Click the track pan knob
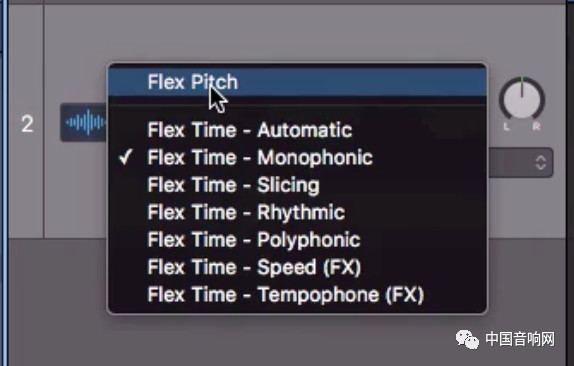The height and width of the screenshot is (366, 574). [522, 99]
